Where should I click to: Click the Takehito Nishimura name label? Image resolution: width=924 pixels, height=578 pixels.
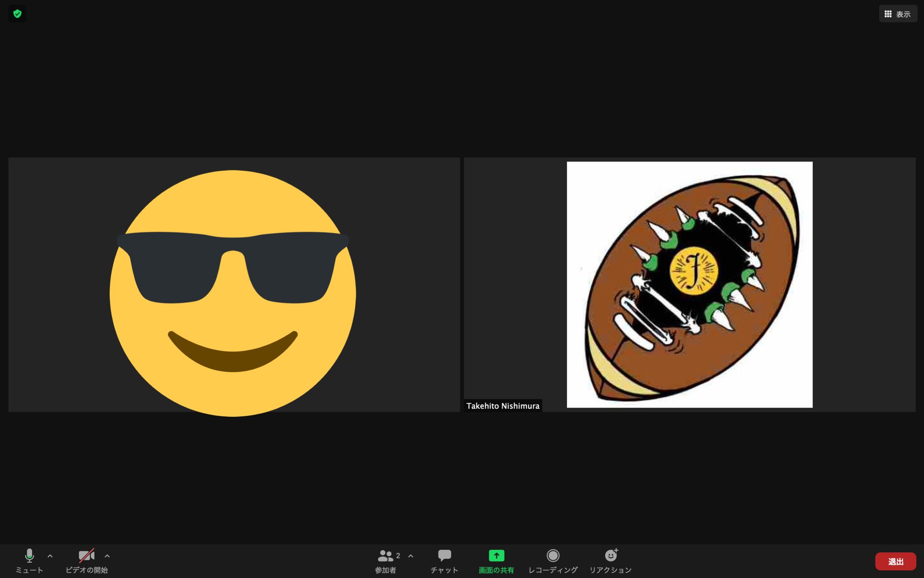coord(503,406)
